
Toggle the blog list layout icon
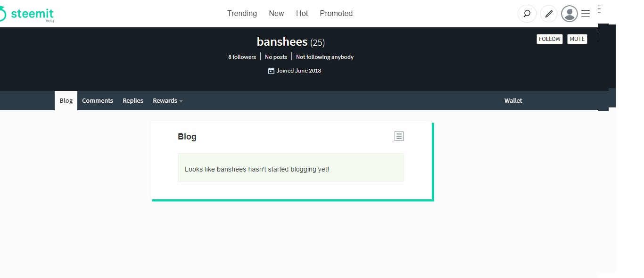(399, 136)
